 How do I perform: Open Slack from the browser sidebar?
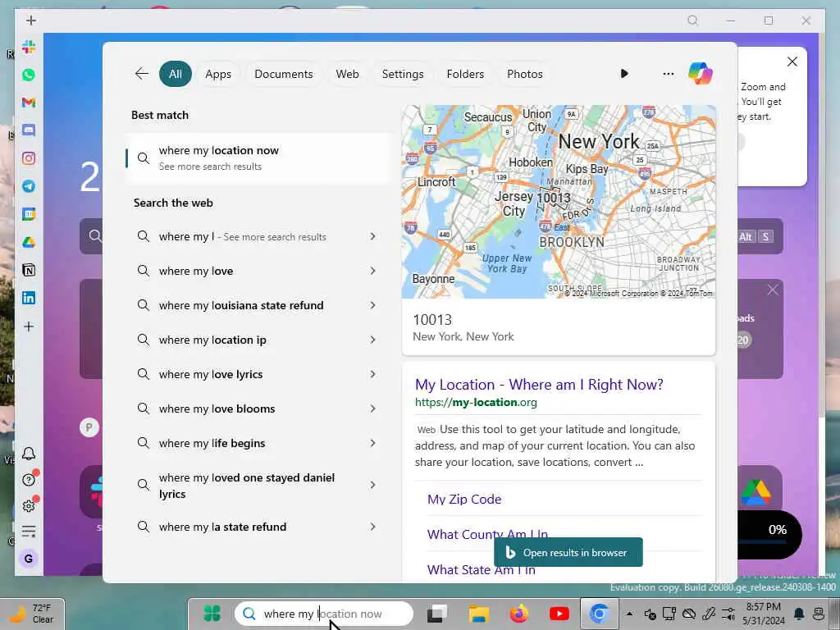(29, 47)
